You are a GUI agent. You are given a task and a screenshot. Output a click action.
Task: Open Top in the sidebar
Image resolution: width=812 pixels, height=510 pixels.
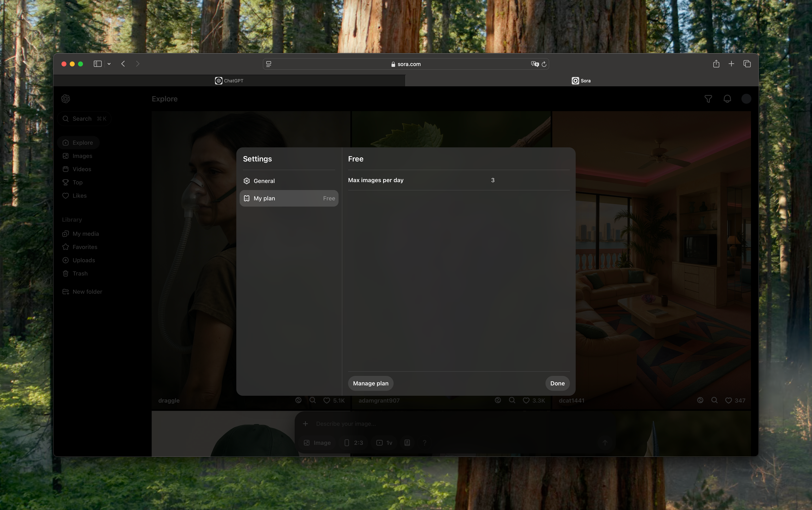[x=72, y=183]
